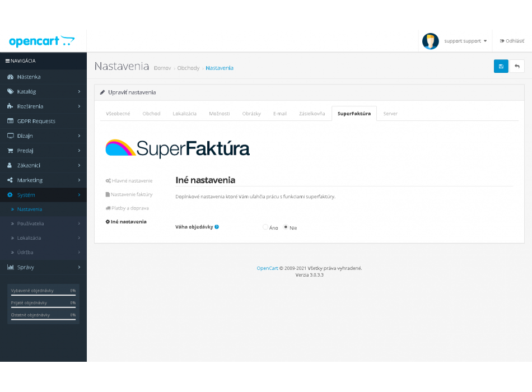Viewport: 532px width, 392px height.
Task: Collapse the Systém menu chevron
Action: click(79, 195)
